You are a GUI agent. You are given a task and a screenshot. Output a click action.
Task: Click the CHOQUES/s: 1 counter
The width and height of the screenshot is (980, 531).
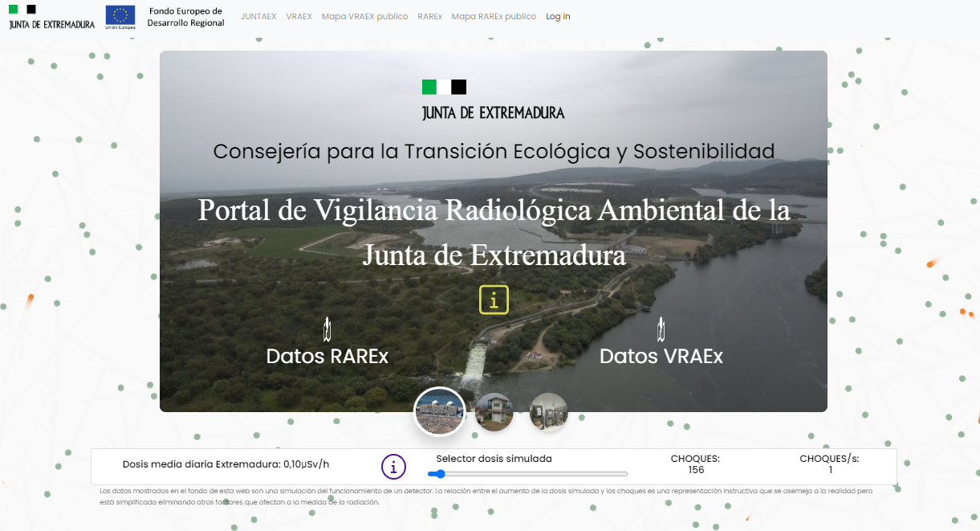tap(830, 464)
